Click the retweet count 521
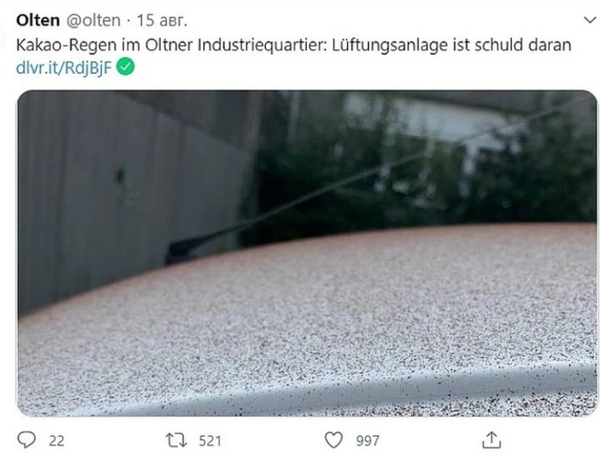This screenshot has width=600, height=458. point(210,441)
